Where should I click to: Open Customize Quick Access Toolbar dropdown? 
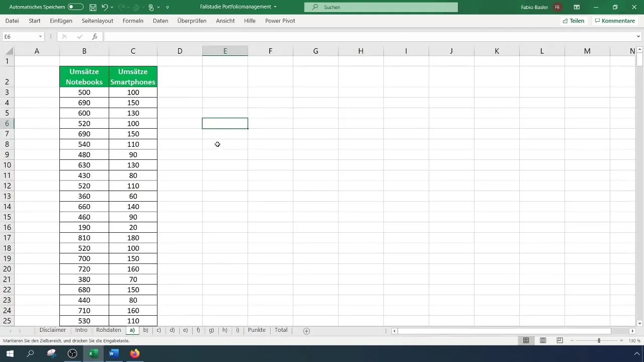(x=168, y=7)
